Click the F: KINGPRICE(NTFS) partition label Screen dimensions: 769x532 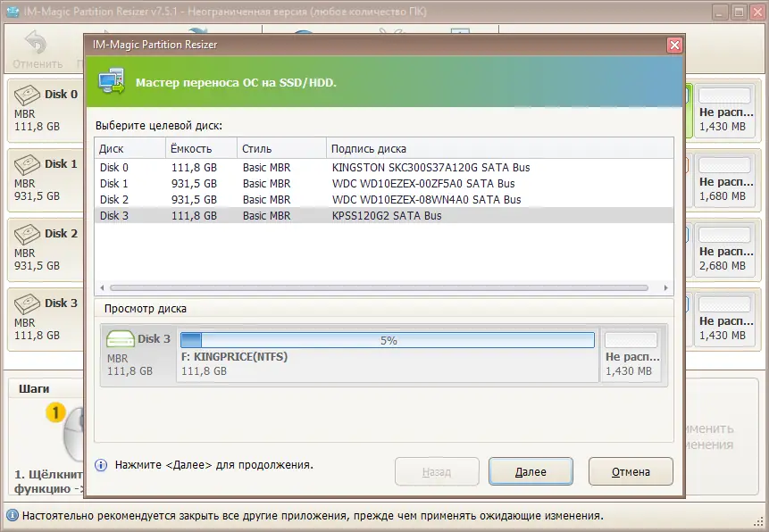234,356
